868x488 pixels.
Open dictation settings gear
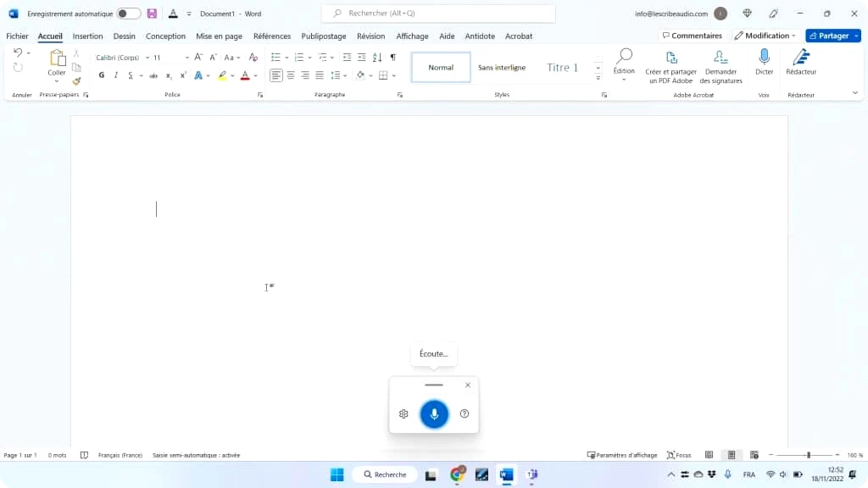pos(403,413)
